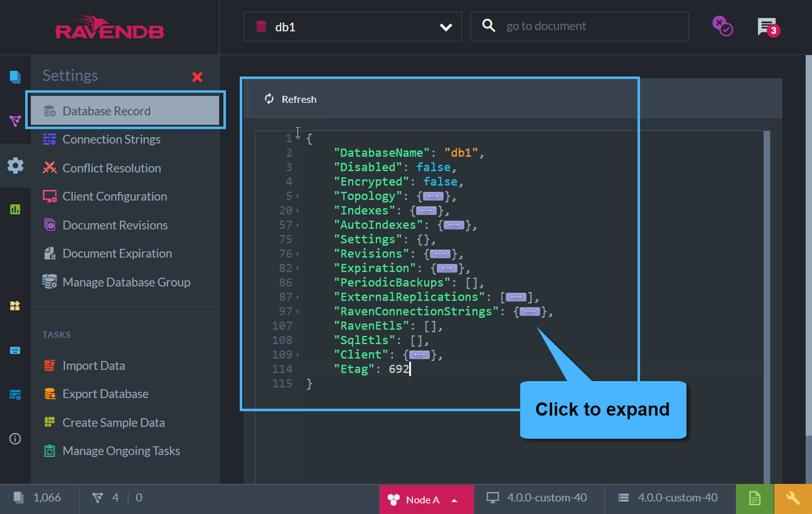Image resolution: width=812 pixels, height=514 pixels.
Task: Click the orange wrench icon in the status bar
Action: coord(793,499)
